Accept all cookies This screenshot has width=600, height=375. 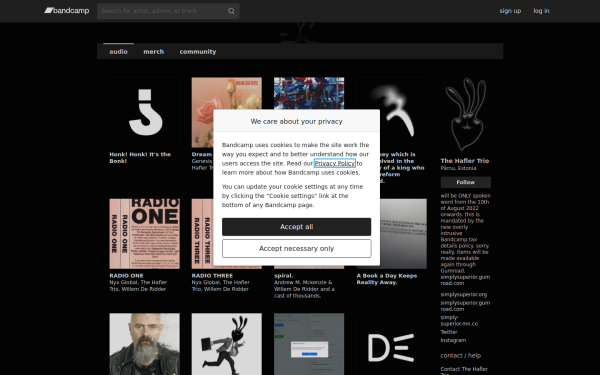(x=297, y=227)
